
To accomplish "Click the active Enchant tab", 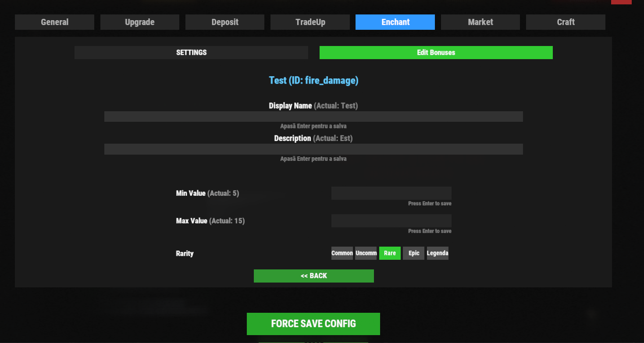I will 395,22.
